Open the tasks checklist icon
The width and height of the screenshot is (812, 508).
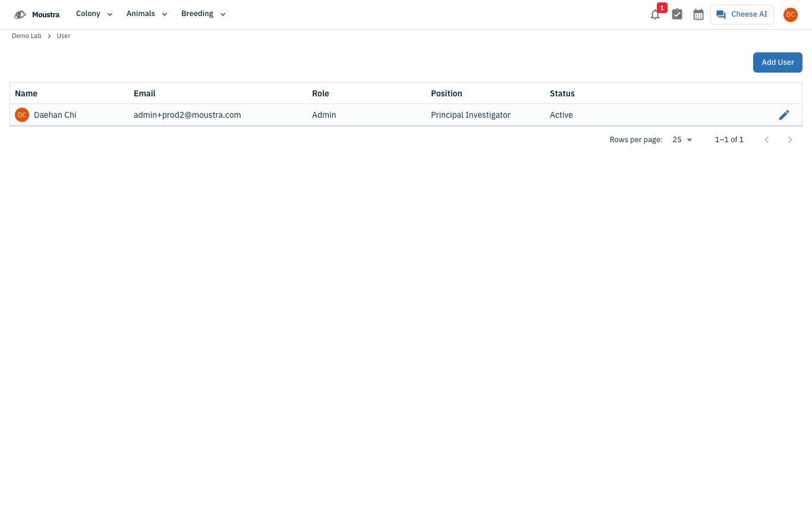tap(677, 14)
